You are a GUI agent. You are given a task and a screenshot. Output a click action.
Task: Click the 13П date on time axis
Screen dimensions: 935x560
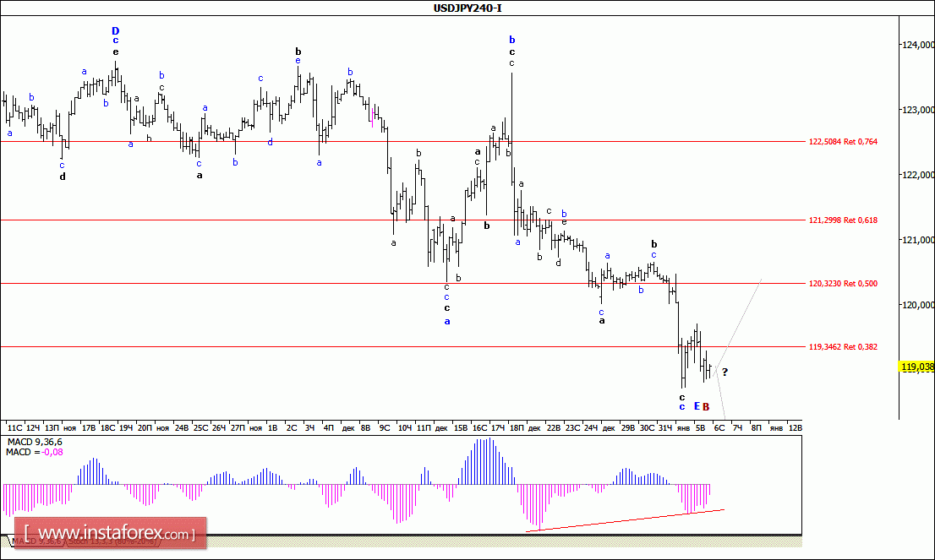pos(52,427)
